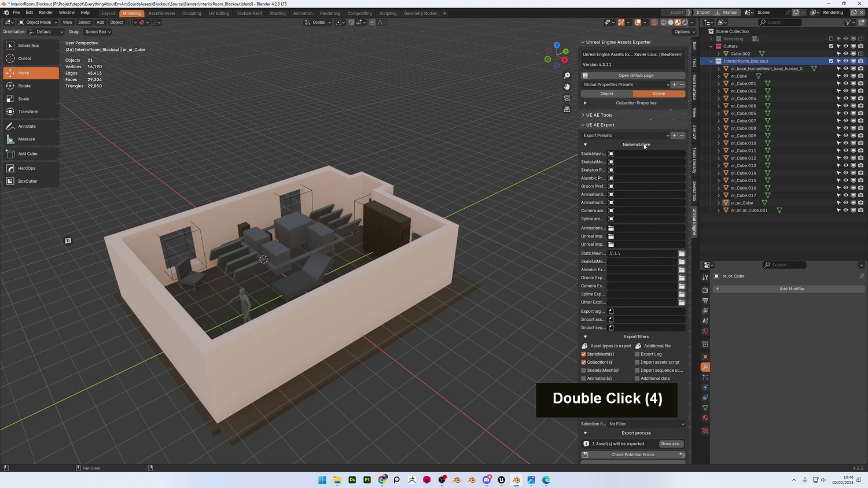Click the hand pan-view gizmo

[567, 87]
